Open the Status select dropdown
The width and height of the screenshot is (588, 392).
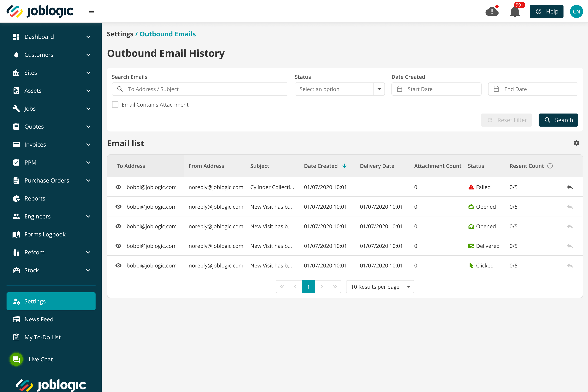click(x=340, y=89)
